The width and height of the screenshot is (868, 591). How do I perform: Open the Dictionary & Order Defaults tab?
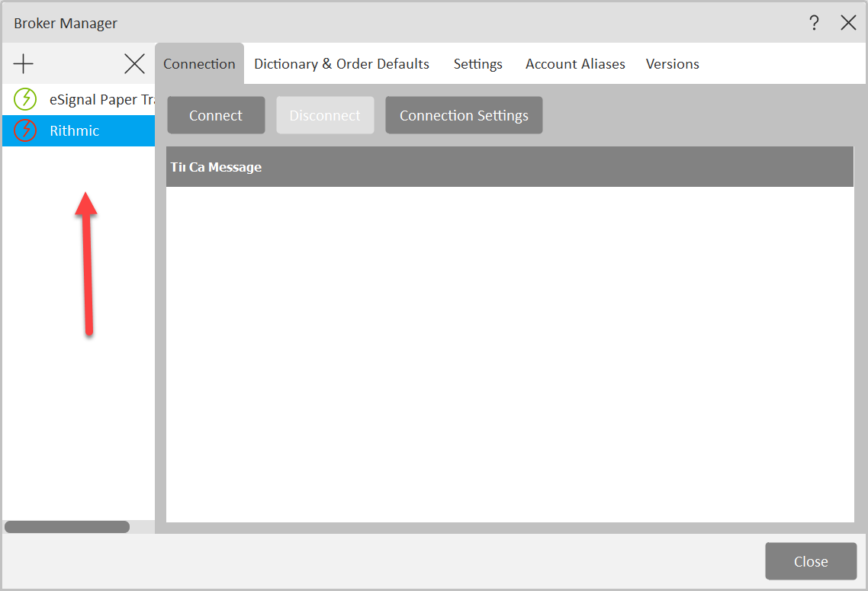click(342, 64)
